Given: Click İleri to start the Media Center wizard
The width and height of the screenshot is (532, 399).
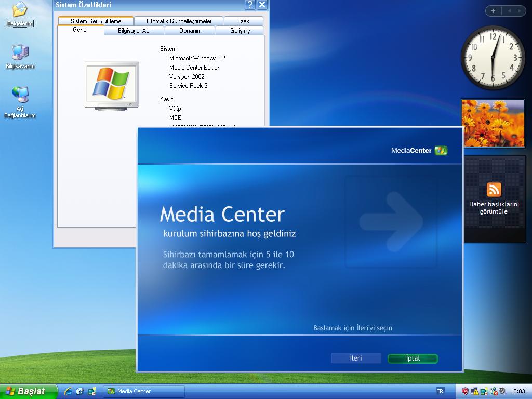Looking at the screenshot, I should tap(356, 358).
